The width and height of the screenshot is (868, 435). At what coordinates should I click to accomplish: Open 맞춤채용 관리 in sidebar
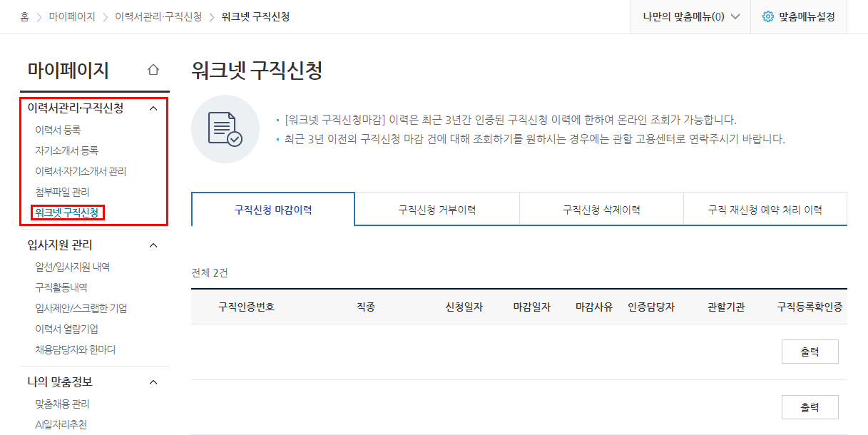pyautogui.click(x=62, y=404)
